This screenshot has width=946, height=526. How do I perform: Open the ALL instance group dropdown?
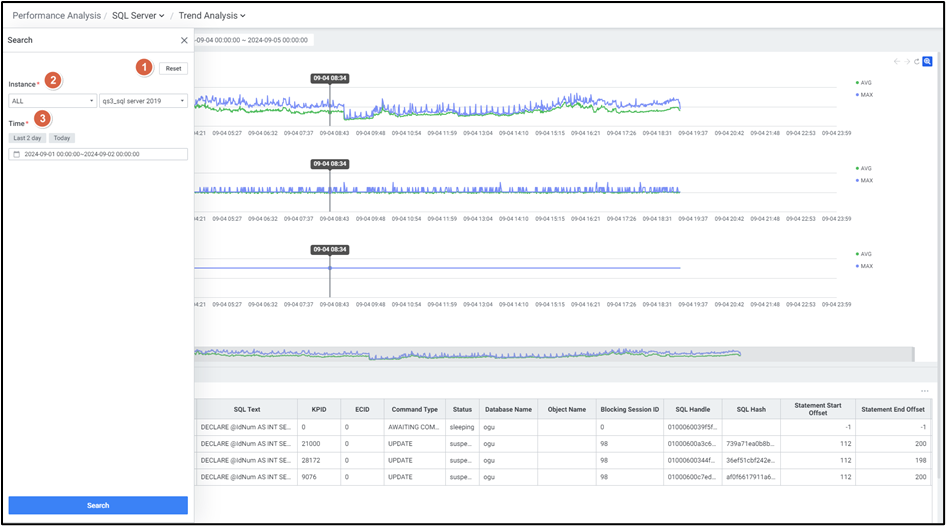click(x=52, y=101)
